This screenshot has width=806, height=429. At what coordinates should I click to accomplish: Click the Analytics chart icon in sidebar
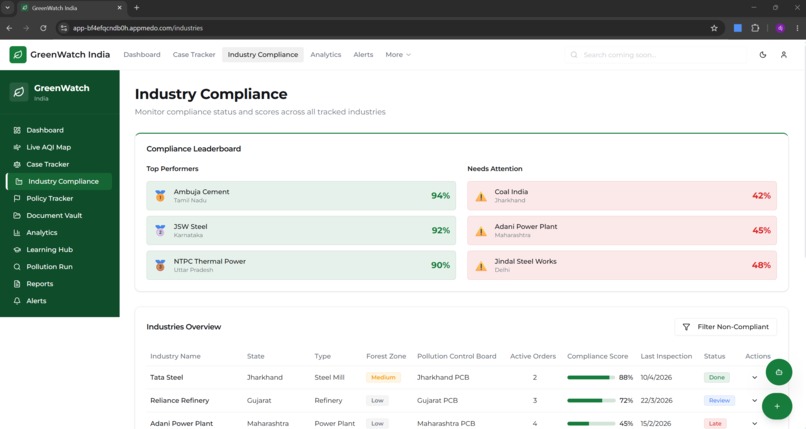coord(17,232)
